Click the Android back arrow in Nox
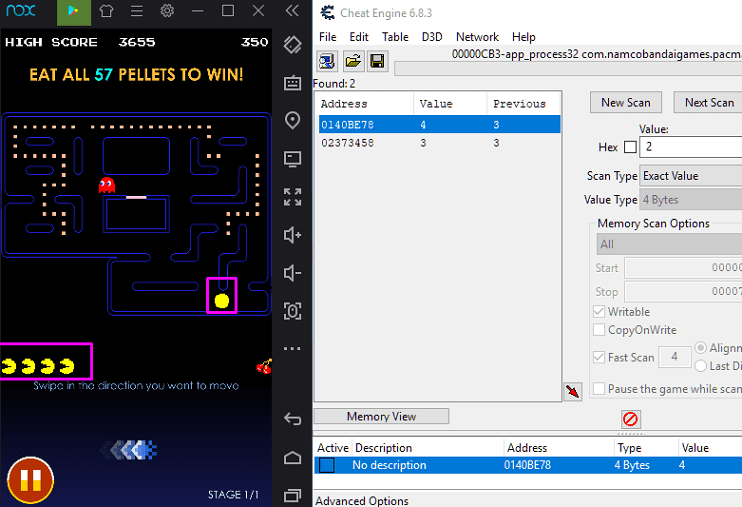This screenshot has height=507, width=742. 292,418
